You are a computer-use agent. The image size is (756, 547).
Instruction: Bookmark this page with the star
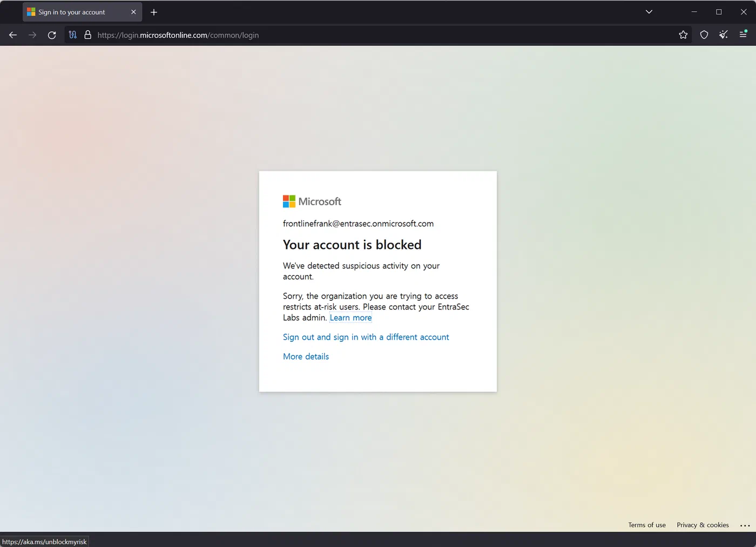[683, 35]
